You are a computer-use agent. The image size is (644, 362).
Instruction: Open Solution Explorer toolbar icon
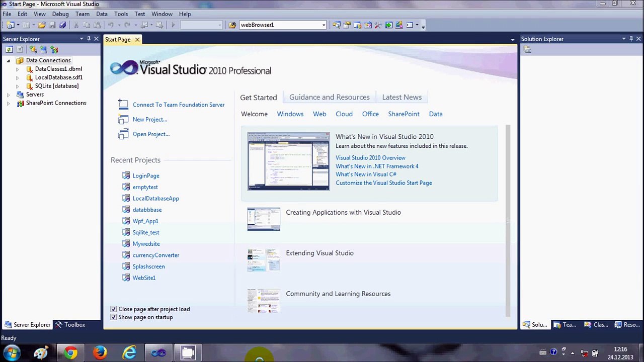click(x=337, y=25)
